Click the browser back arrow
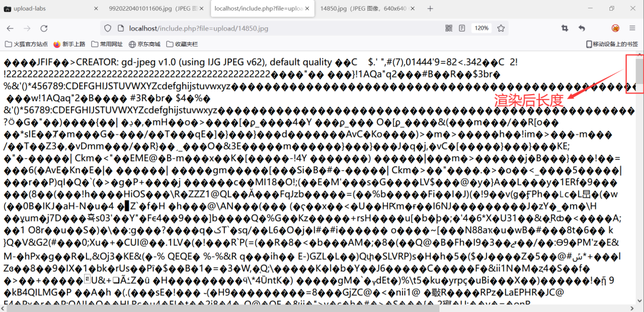The height and width of the screenshot is (312, 644). pos(10,28)
